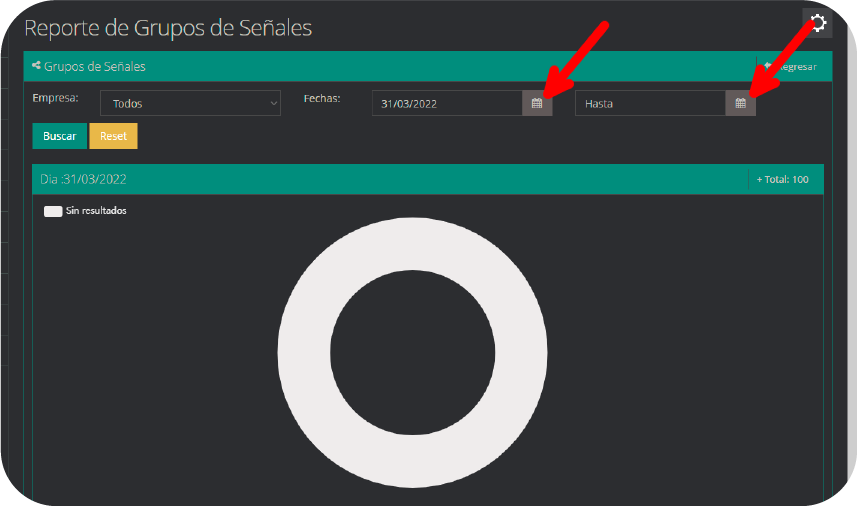Open calendar picker for start date
This screenshot has height=506, width=857.
click(x=537, y=103)
